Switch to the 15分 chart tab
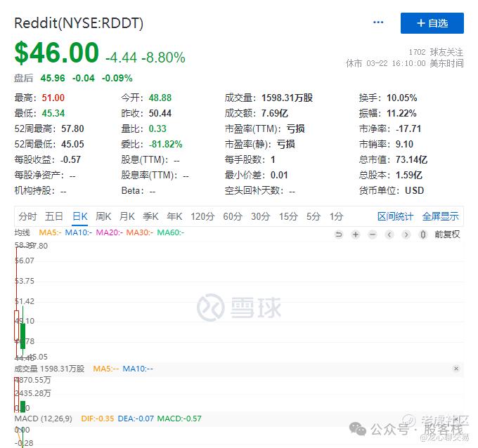Screen dimensions: 478x448 coord(288,216)
